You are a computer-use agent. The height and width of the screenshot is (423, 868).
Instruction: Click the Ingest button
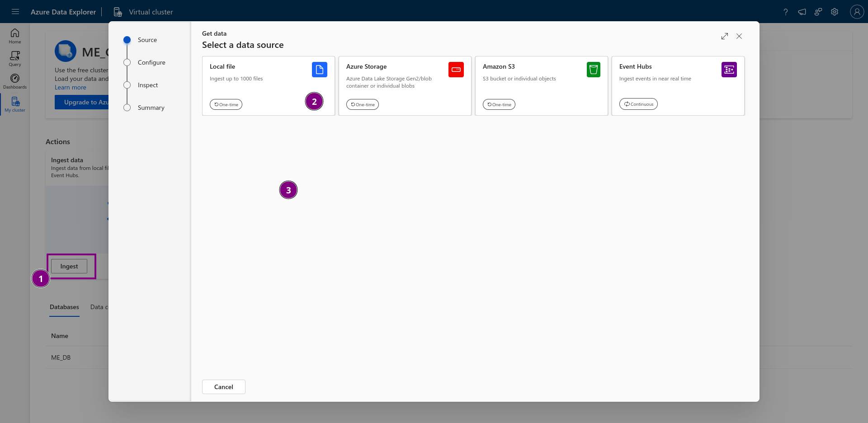(69, 266)
